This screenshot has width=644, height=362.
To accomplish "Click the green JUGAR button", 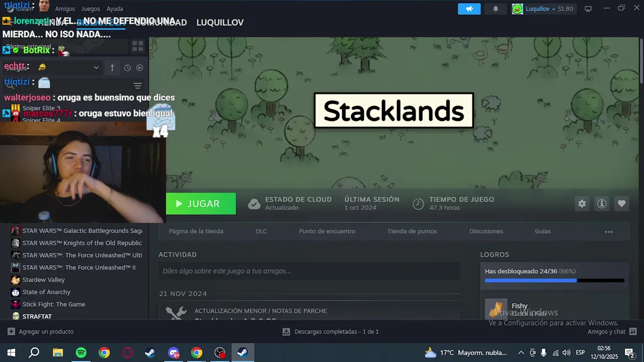I will coord(201,204).
